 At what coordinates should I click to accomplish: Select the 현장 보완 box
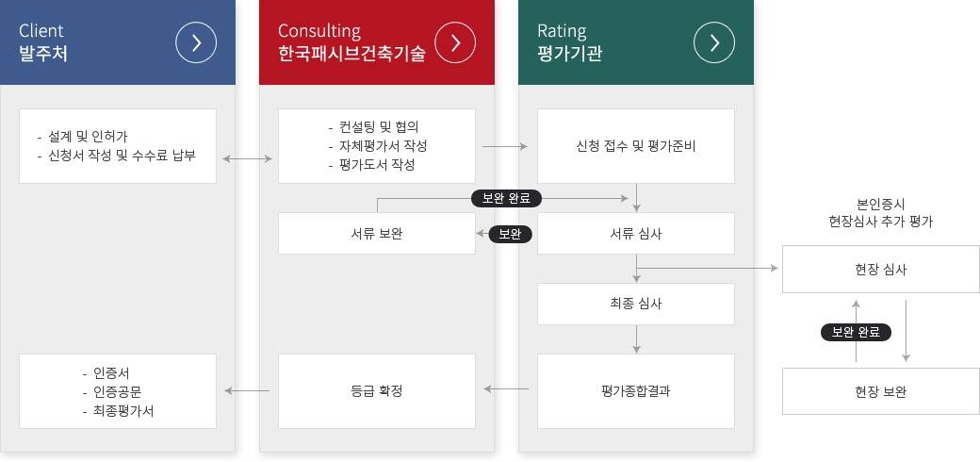(x=881, y=391)
